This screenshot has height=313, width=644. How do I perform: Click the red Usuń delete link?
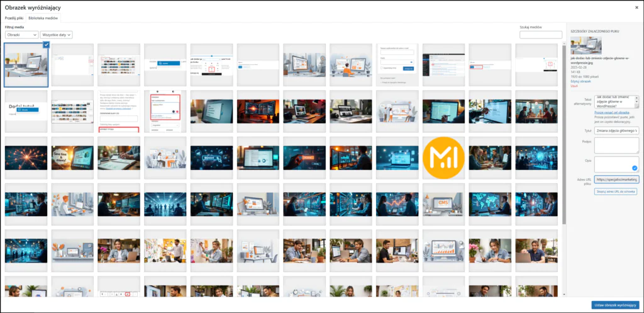574,86
